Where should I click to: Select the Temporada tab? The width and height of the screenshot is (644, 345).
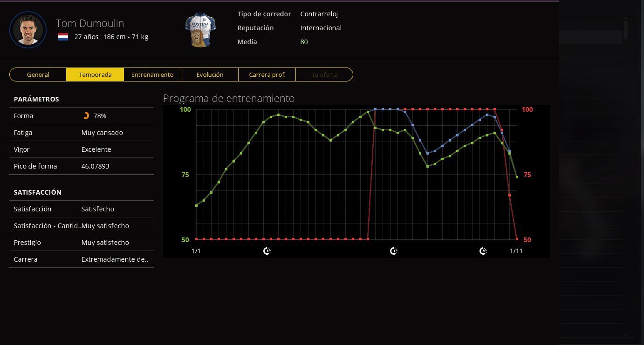[x=95, y=74]
